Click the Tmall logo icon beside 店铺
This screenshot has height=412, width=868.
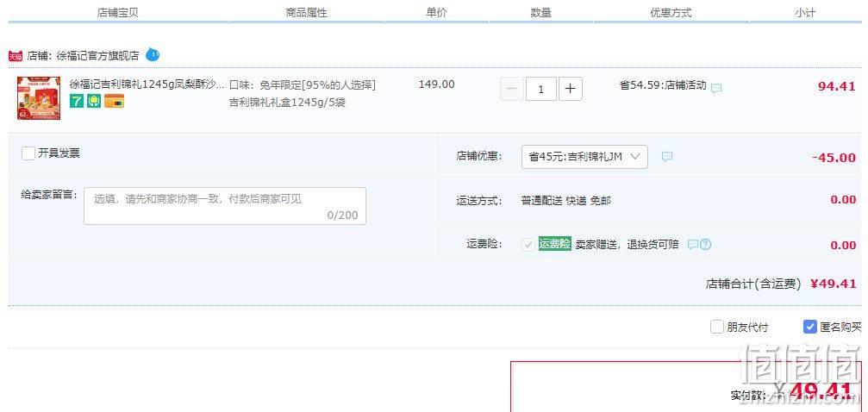[16, 56]
